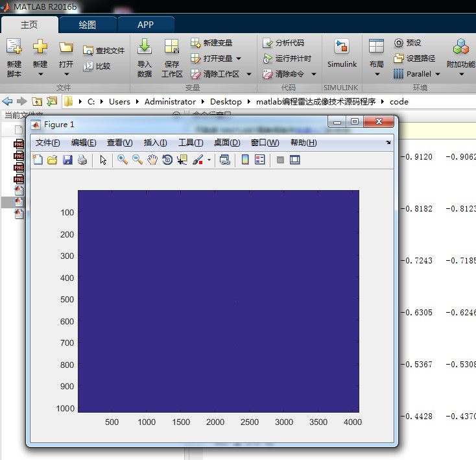Click Set Path (设置路径) button
Image resolution: width=476 pixels, height=460 pixels.
pyautogui.click(x=414, y=58)
